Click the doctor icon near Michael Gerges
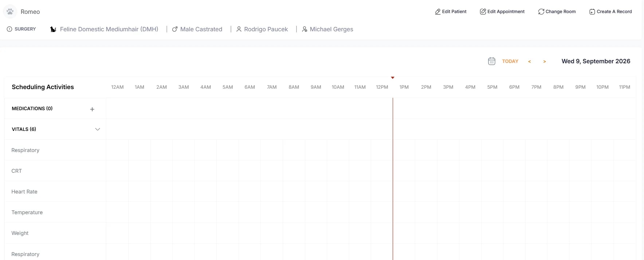The height and width of the screenshot is (260, 644). click(305, 29)
